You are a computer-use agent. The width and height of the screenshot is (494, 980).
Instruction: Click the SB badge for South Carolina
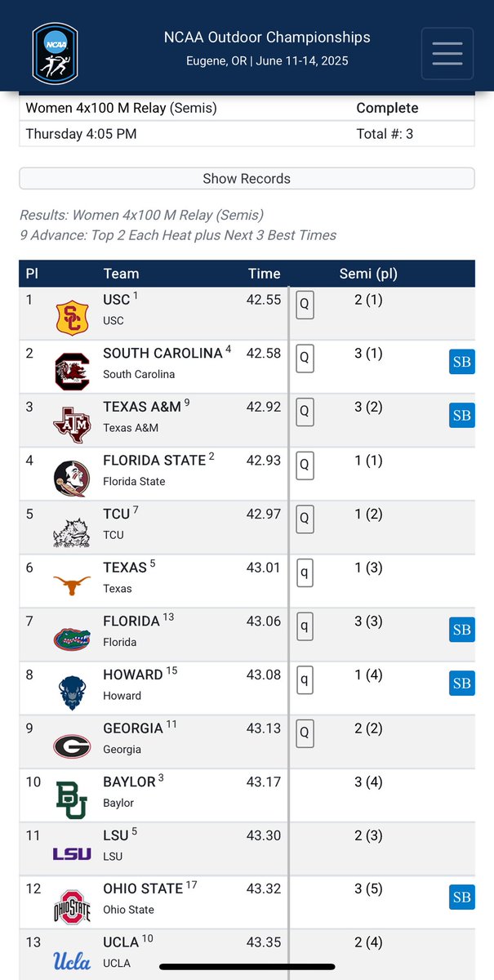click(461, 362)
